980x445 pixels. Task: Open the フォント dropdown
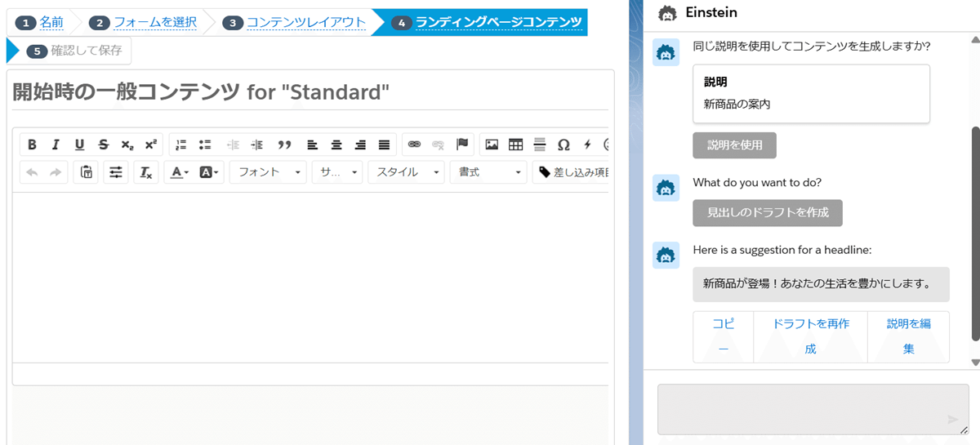268,172
